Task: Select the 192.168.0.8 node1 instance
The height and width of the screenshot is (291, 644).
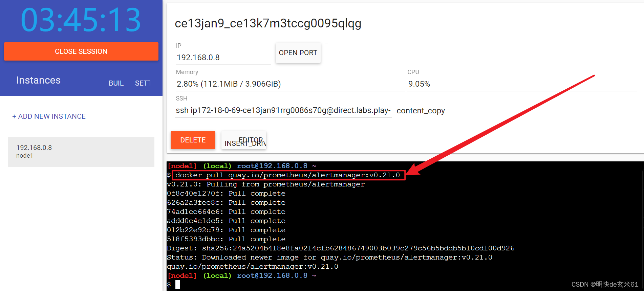Action: 81,152
